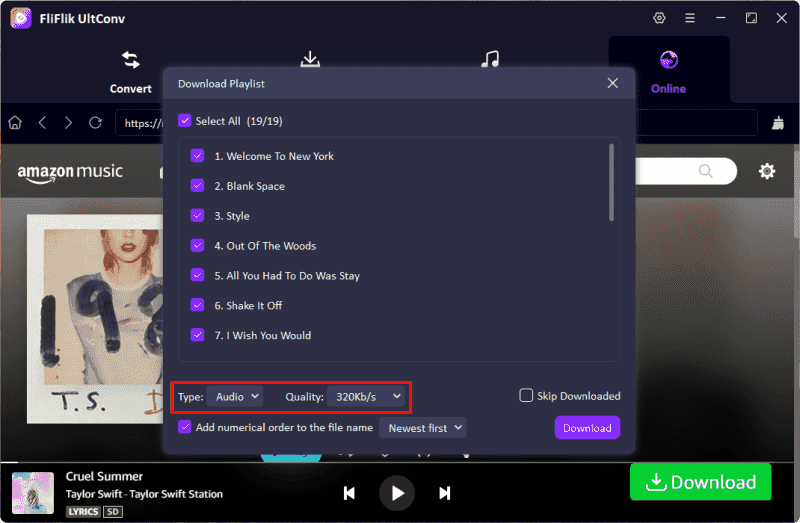
Task: Uncheck track 3. Style
Action: tap(197, 216)
